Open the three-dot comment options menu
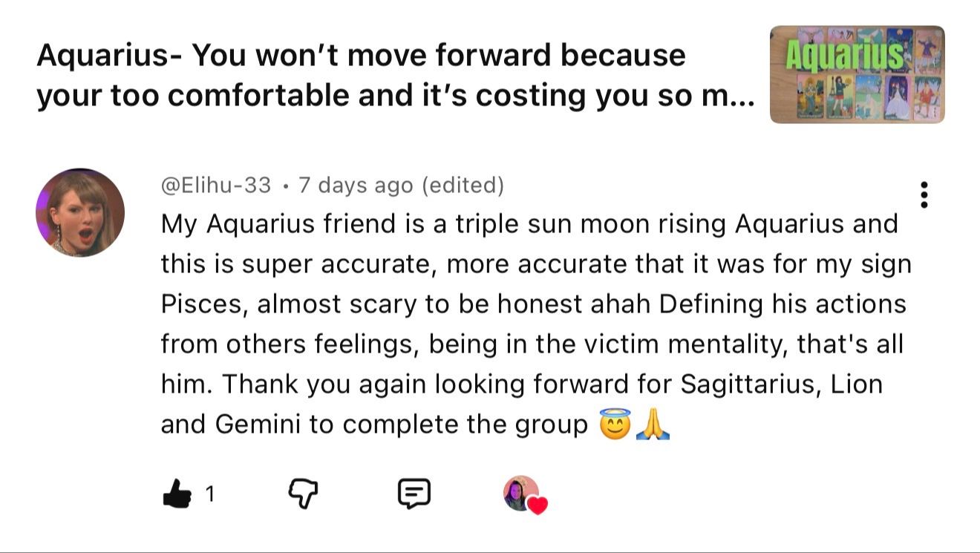The height and width of the screenshot is (553, 980). 924,194
